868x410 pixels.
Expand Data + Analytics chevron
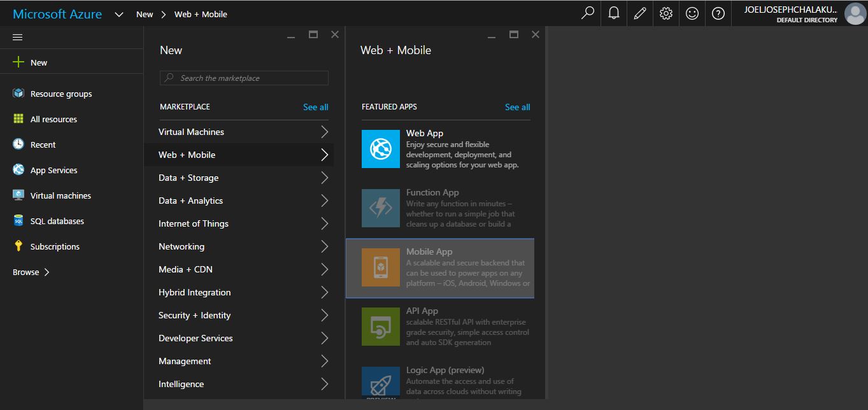click(x=325, y=201)
